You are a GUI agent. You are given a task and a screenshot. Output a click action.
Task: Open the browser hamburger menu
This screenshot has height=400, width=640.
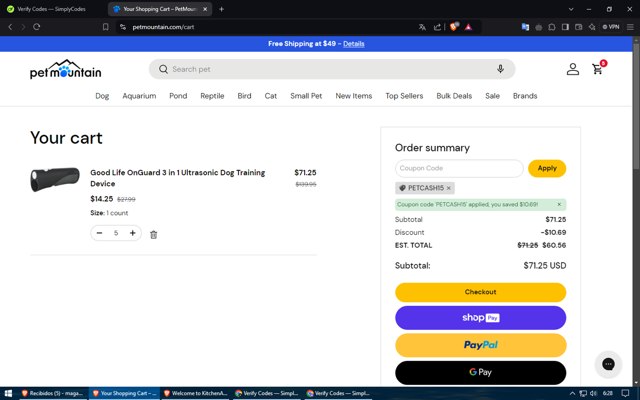click(x=630, y=27)
